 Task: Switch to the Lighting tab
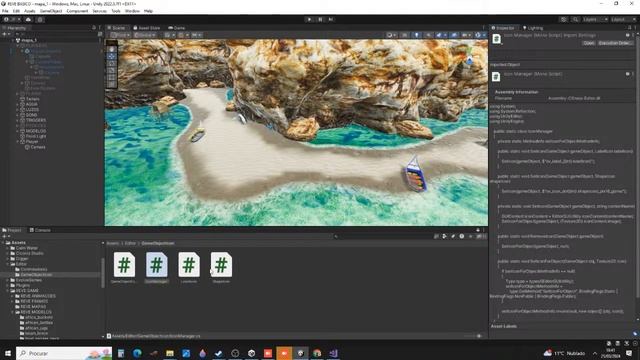pos(533,28)
